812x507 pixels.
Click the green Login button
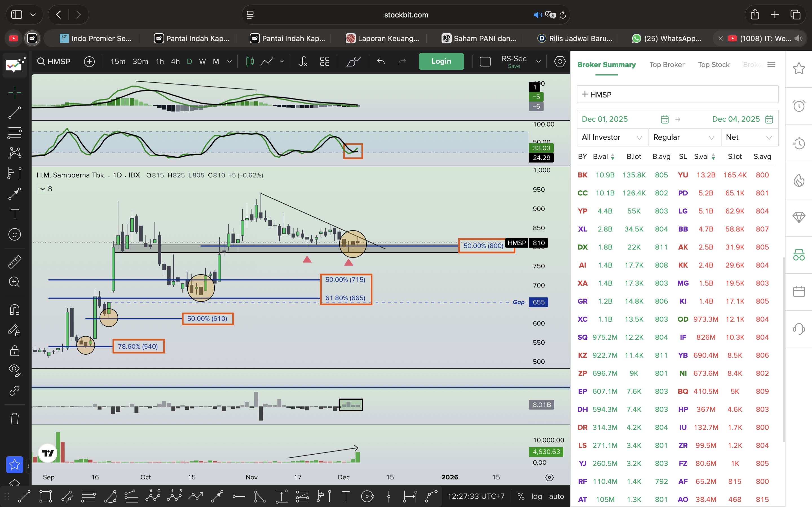pos(441,61)
